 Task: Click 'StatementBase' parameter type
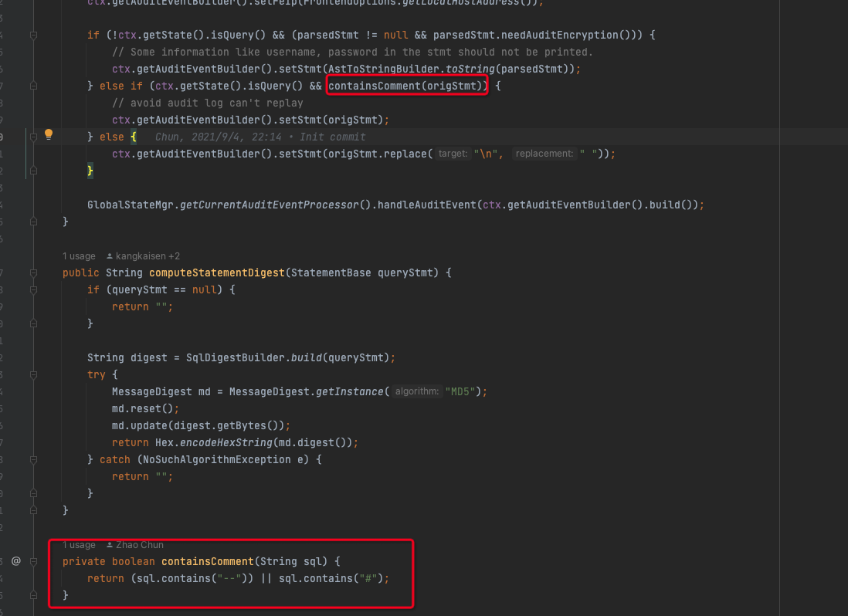point(331,273)
